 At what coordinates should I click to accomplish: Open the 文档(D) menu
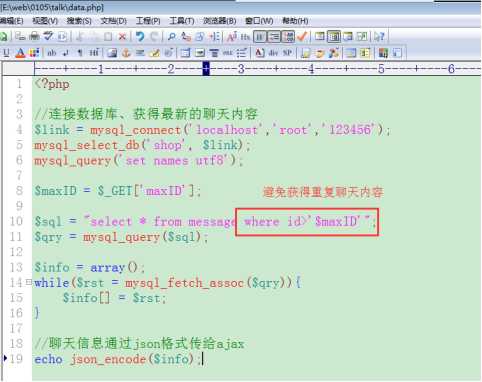click(114, 21)
